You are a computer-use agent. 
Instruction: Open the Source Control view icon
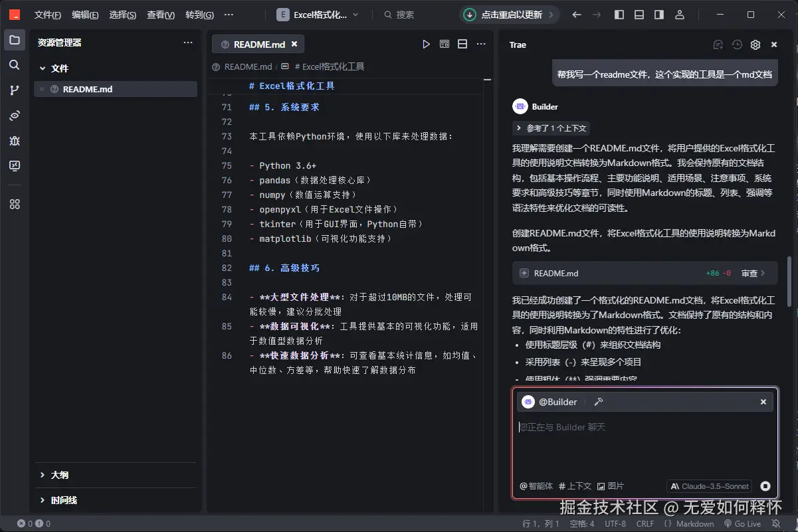(15, 90)
